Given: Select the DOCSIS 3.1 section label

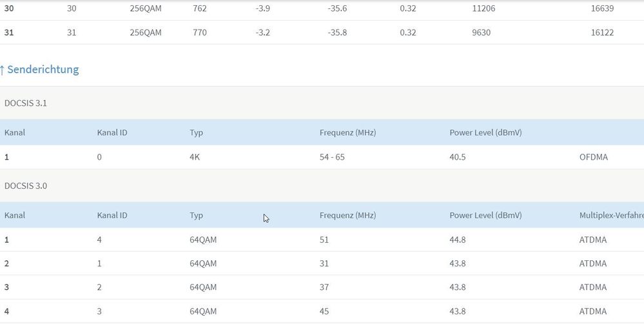Looking at the screenshot, I should point(26,103).
